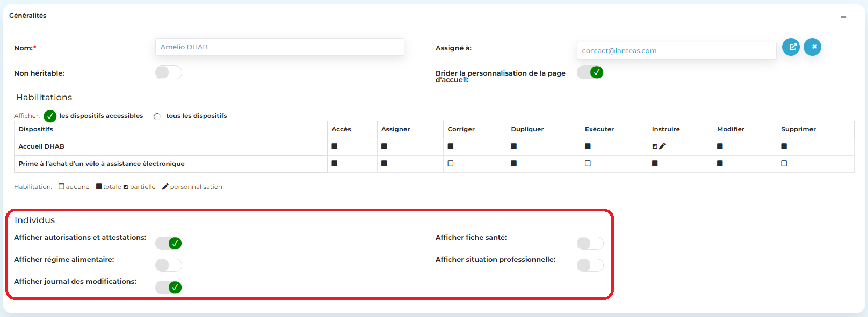Screen dimensions: 868x317
Task: Open the assigned contact external link icon
Action: [x=791, y=47]
